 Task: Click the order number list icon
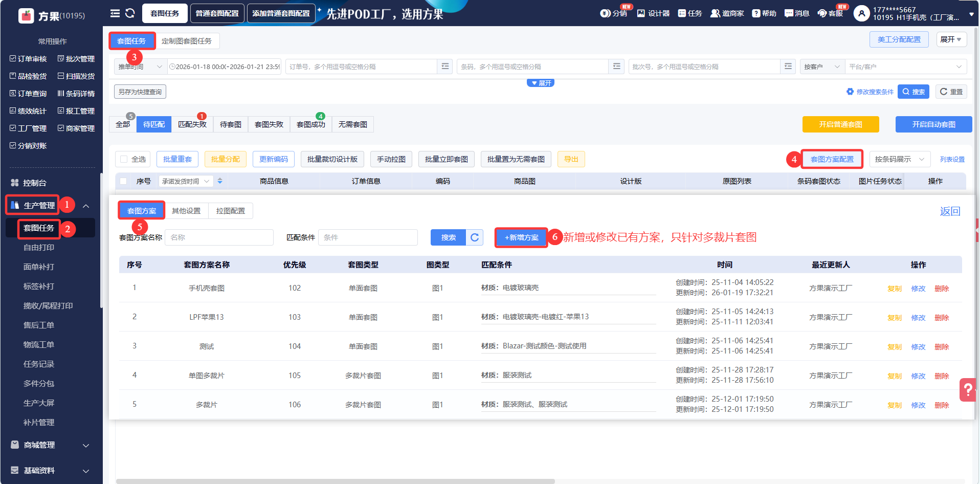pyautogui.click(x=445, y=67)
